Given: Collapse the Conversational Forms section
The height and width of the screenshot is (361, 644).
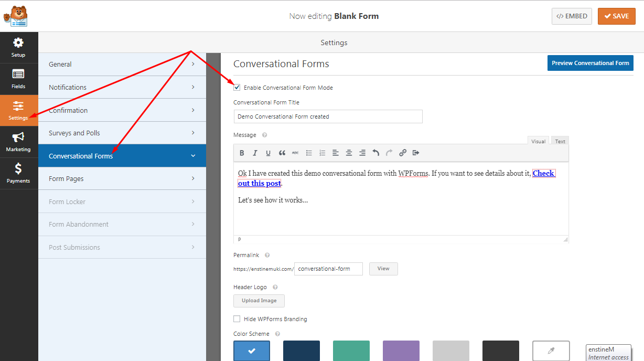Looking at the screenshot, I should (x=122, y=156).
